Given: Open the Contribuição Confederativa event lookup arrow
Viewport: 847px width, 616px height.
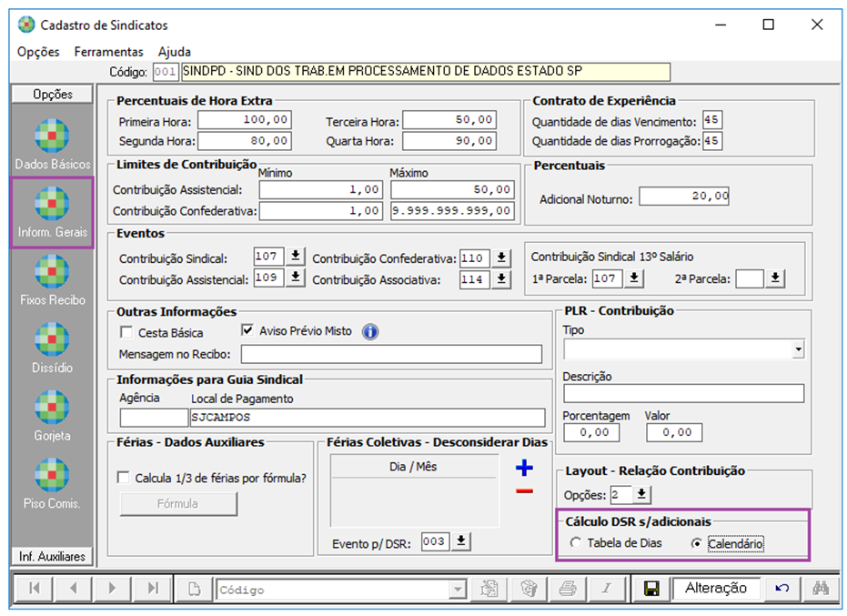Looking at the screenshot, I should [x=501, y=258].
